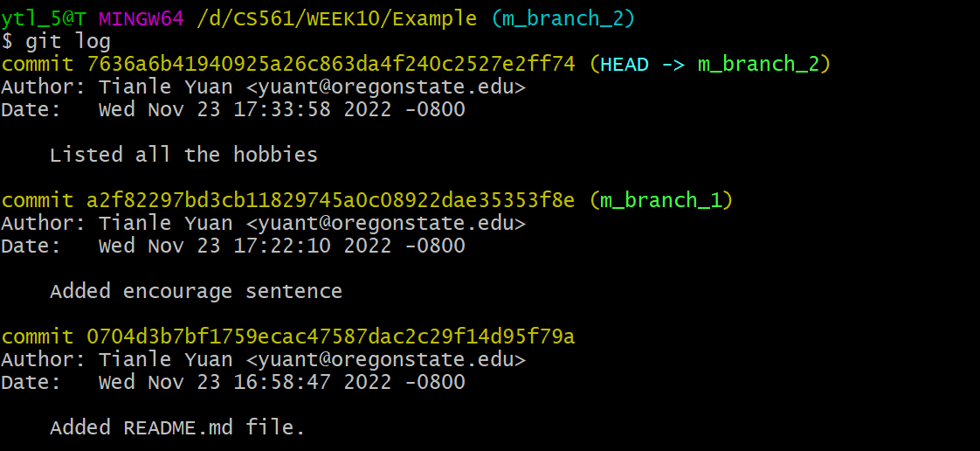
Task: Click the 16:58:47 commit date line
Action: (x=233, y=382)
